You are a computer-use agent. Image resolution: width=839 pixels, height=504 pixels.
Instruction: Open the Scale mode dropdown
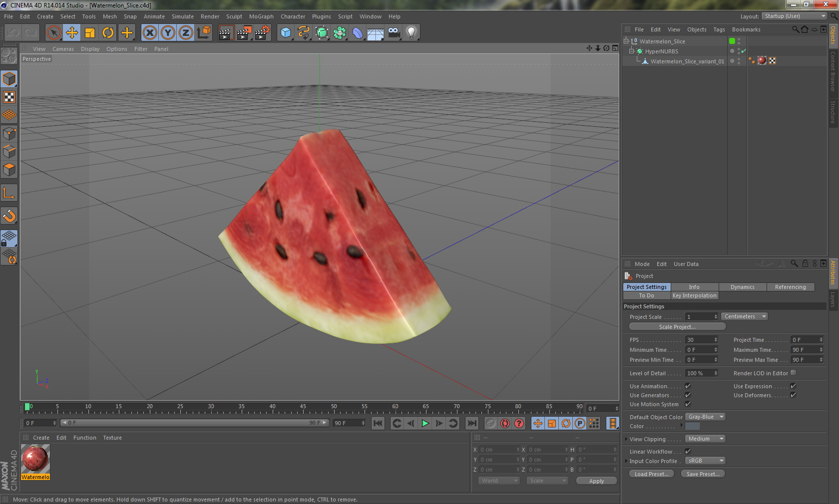[547, 481]
